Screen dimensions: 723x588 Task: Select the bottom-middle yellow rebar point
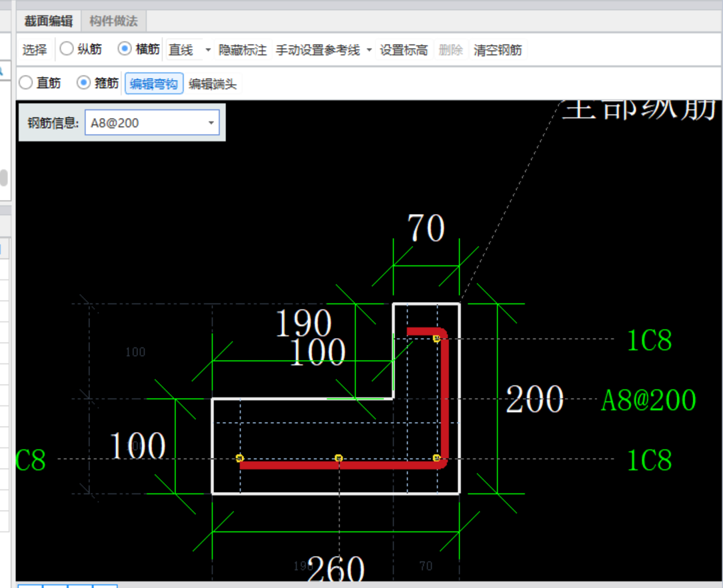coord(338,458)
